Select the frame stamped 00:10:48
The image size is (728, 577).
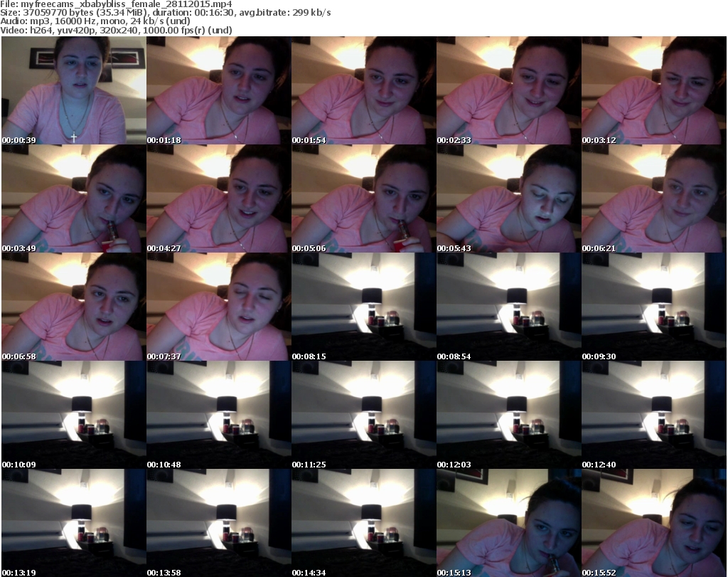[x=219, y=415]
